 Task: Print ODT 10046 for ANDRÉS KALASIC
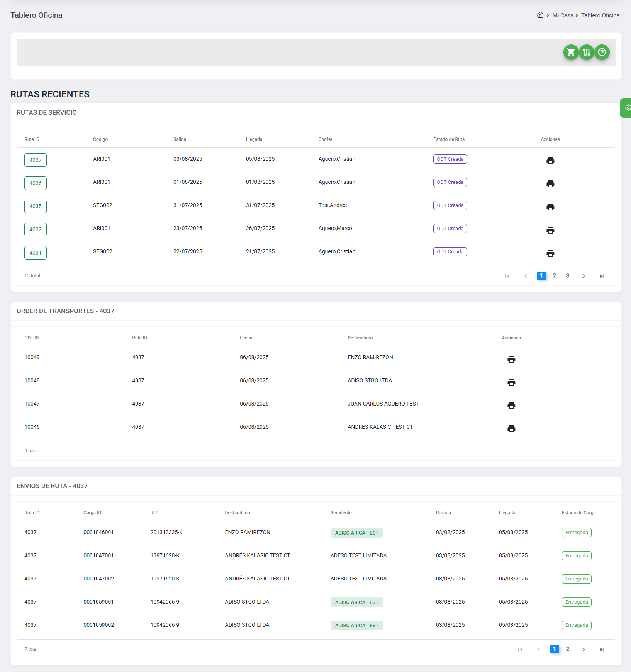click(511, 429)
